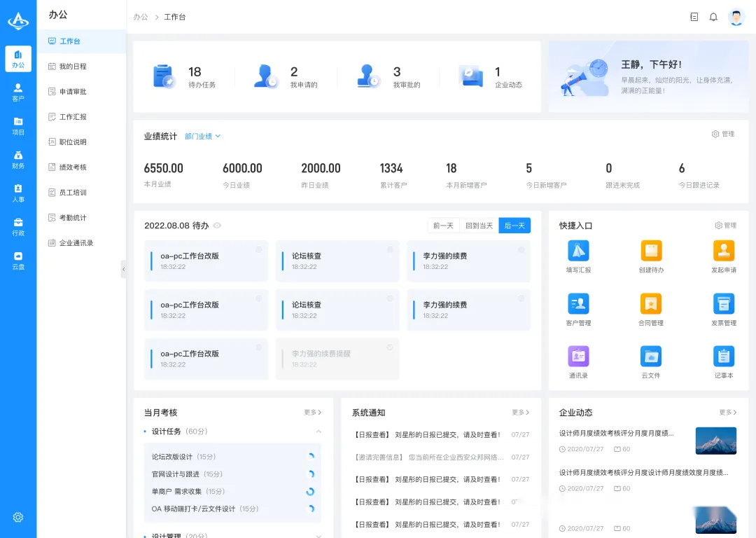Open the 通讯录 shortcut
Image resolution: width=756 pixels, height=538 pixels.
click(578, 356)
